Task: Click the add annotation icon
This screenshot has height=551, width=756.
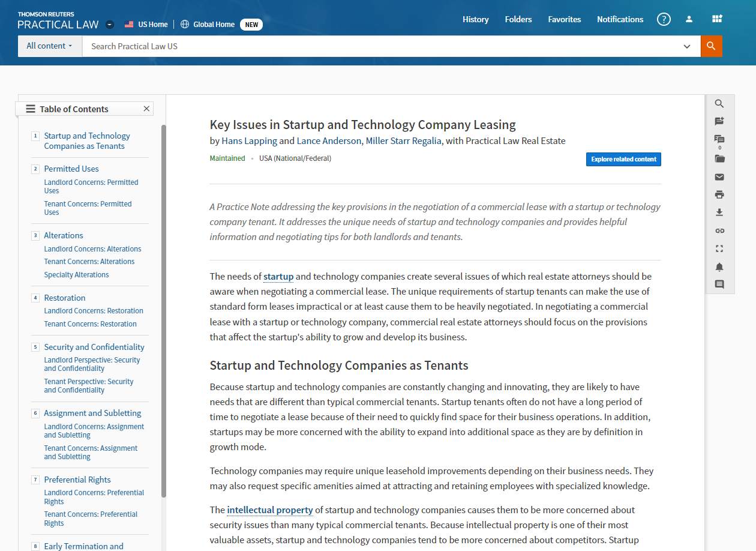Action: (x=719, y=121)
